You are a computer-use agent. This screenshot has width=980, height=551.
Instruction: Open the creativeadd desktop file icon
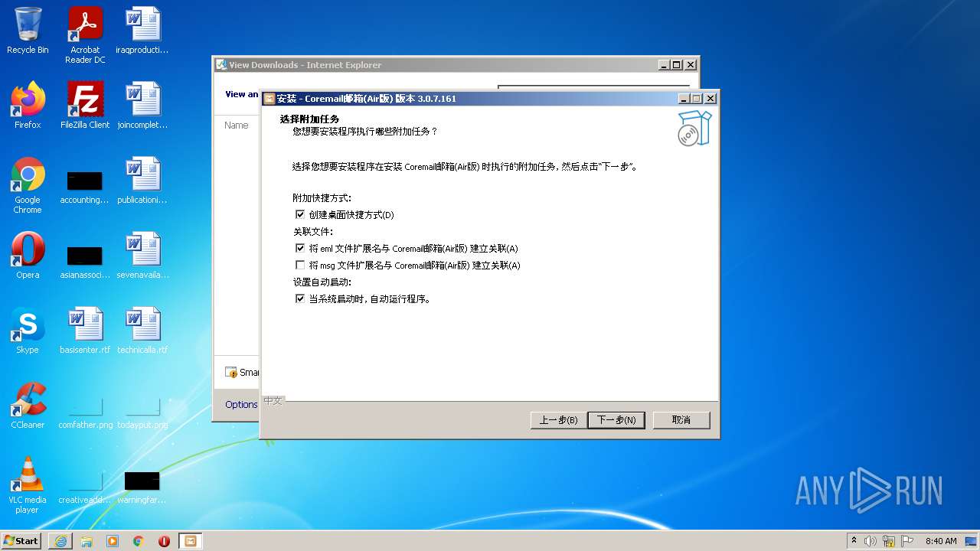point(85,488)
